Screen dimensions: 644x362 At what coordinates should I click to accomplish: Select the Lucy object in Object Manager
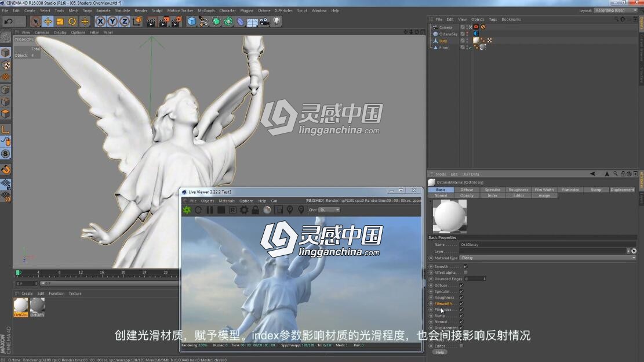[443, 41]
